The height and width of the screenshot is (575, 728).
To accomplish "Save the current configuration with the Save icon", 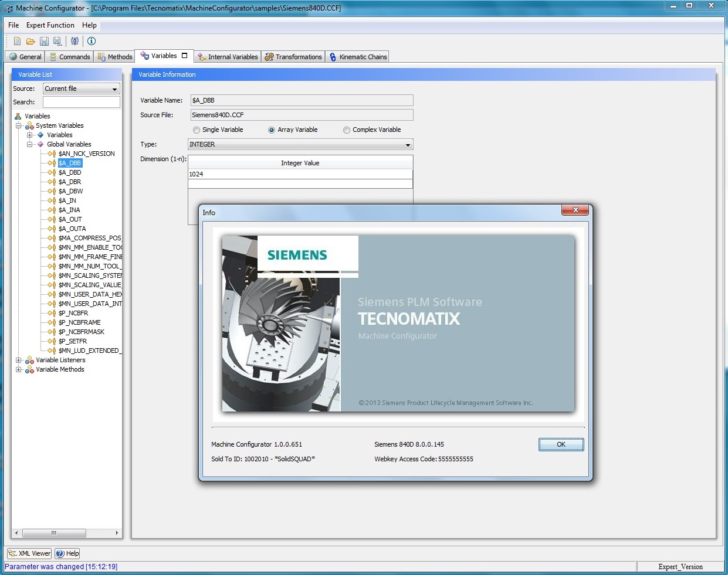I will 44,41.
